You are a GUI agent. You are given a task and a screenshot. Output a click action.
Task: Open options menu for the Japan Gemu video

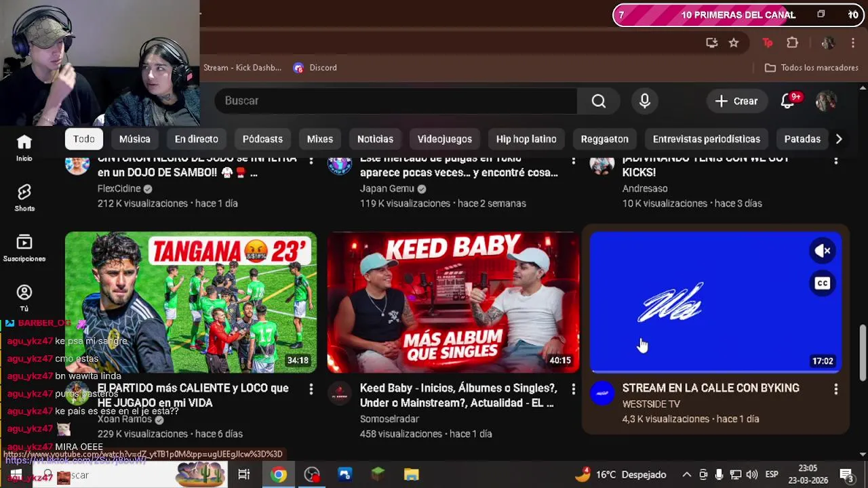tap(574, 160)
